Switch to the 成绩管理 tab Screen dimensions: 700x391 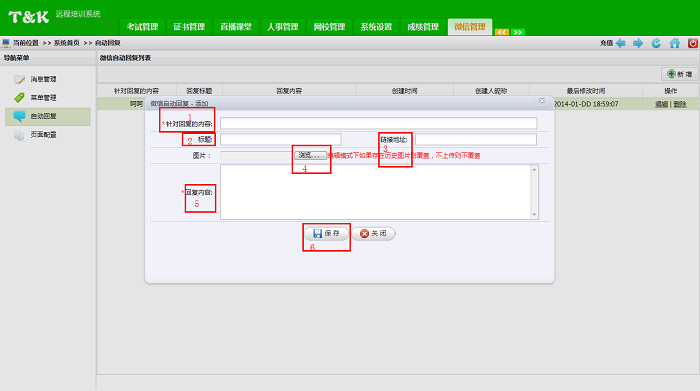coord(423,27)
